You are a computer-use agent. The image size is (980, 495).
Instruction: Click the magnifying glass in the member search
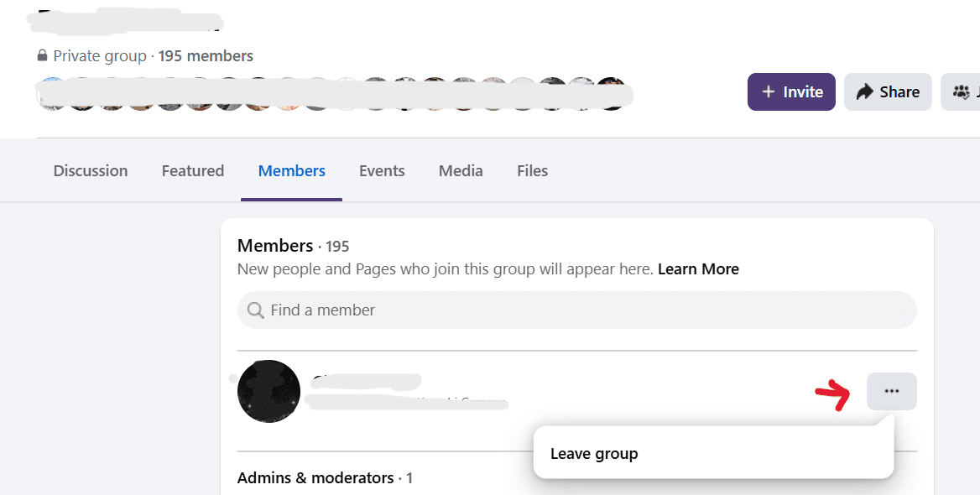point(254,310)
